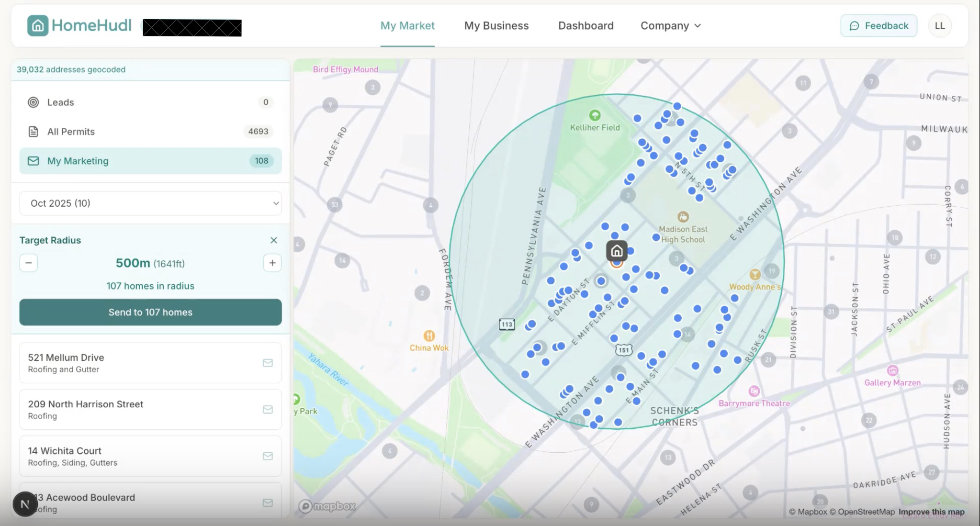Select All Permits in sidebar

coord(71,132)
